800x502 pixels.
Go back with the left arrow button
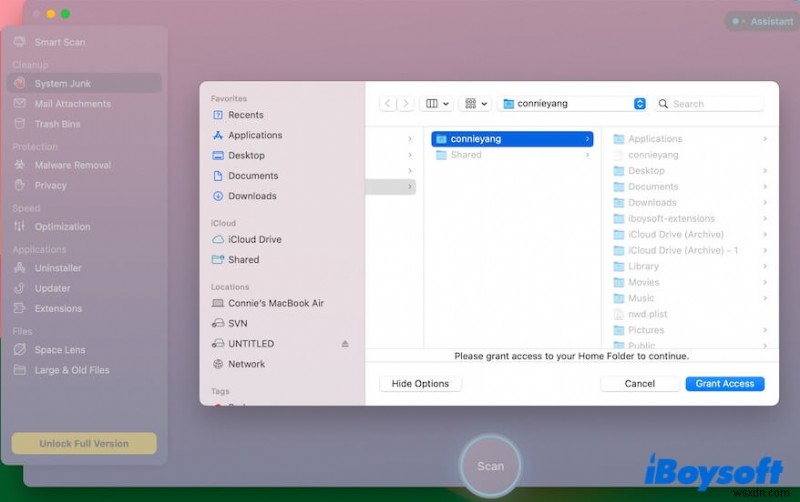pyautogui.click(x=388, y=104)
